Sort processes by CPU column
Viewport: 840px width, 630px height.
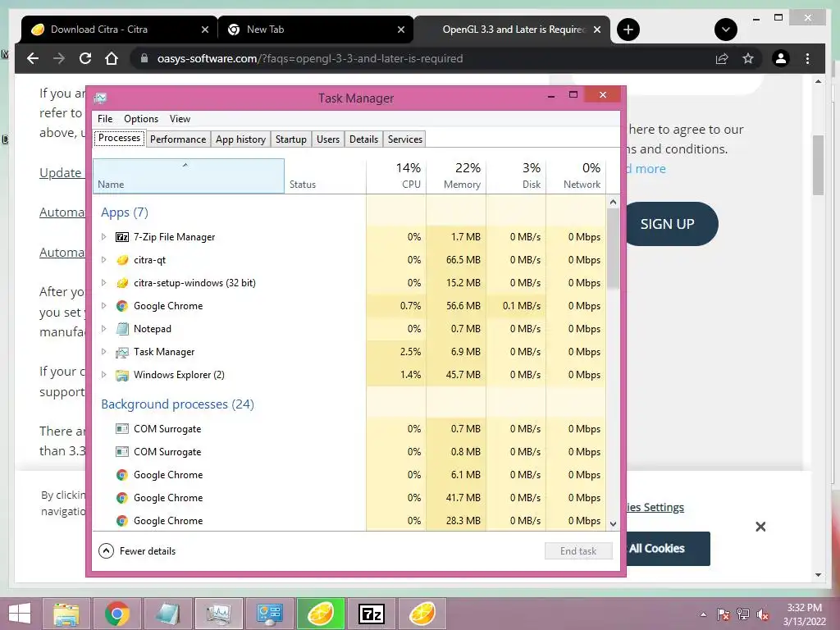pos(396,176)
